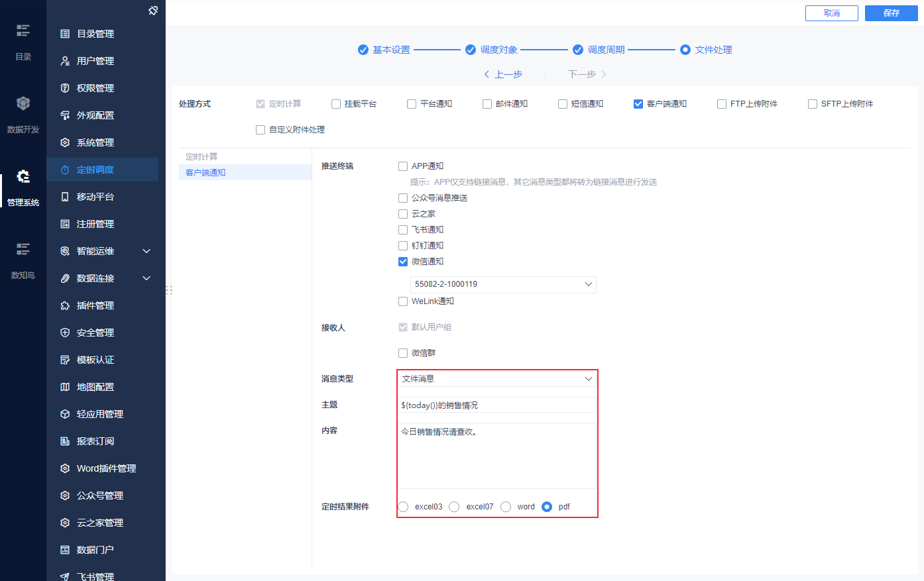Select the excel03 attachment radio button
The image size is (924, 581).
403,507
